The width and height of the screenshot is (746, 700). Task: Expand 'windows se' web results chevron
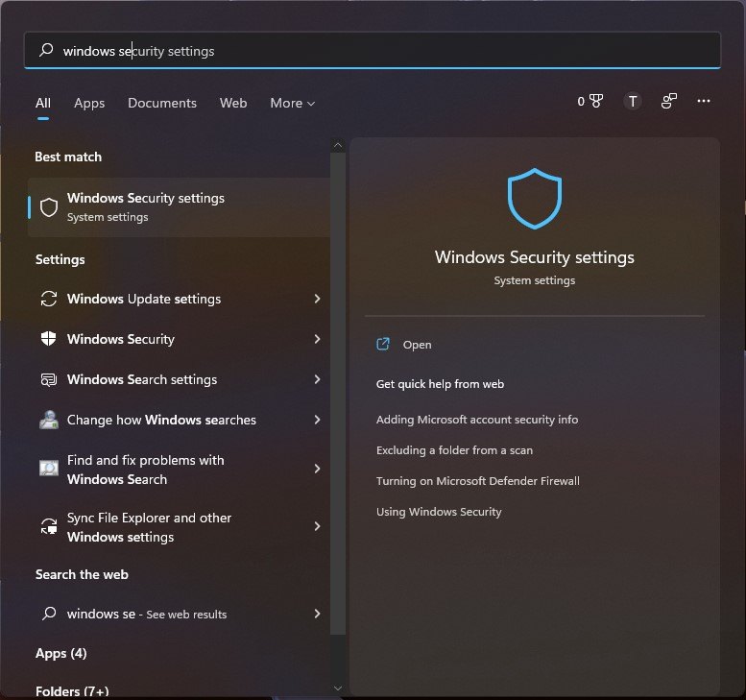tap(317, 614)
